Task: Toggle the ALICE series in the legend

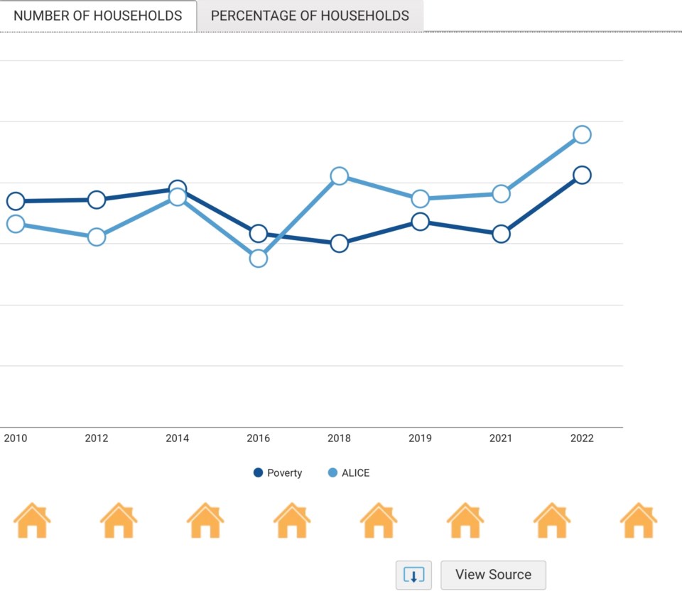Action: point(349,473)
